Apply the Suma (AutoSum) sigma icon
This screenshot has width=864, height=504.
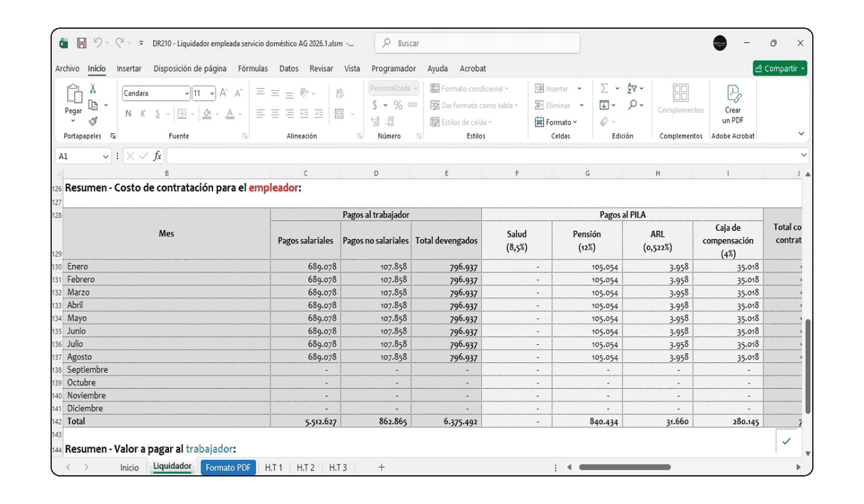pos(604,88)
